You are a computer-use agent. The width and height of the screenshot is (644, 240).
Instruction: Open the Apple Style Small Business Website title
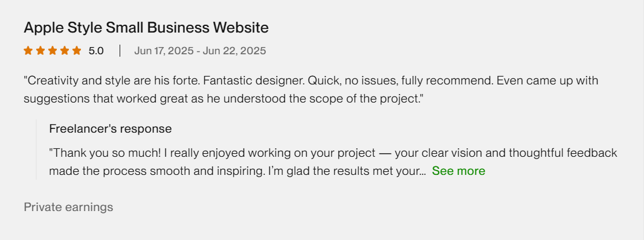pyautogui.click(x=146, y=28)
